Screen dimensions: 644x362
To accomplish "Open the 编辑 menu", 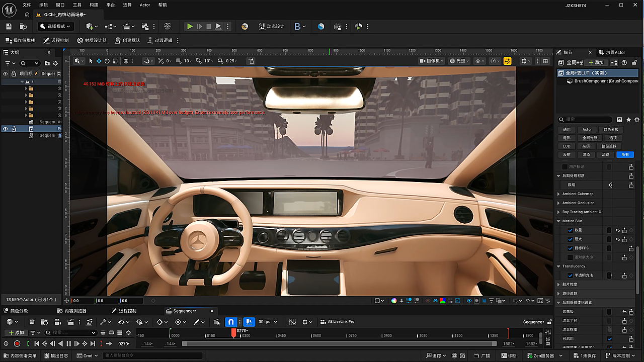I will [44, 5].
